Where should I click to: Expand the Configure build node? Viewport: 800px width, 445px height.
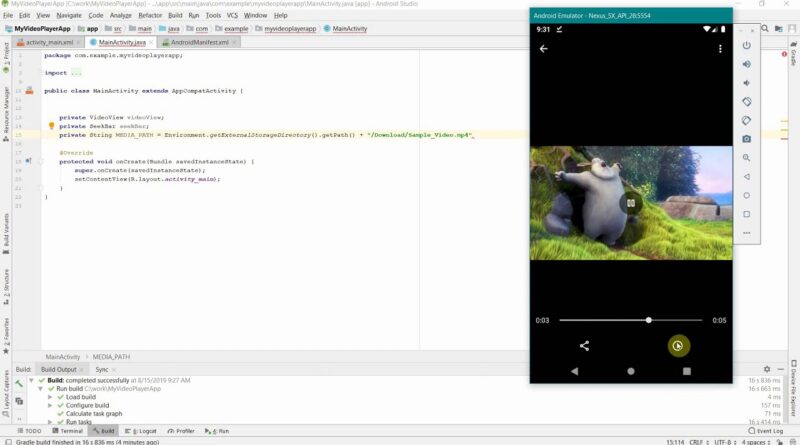(50, 405)
